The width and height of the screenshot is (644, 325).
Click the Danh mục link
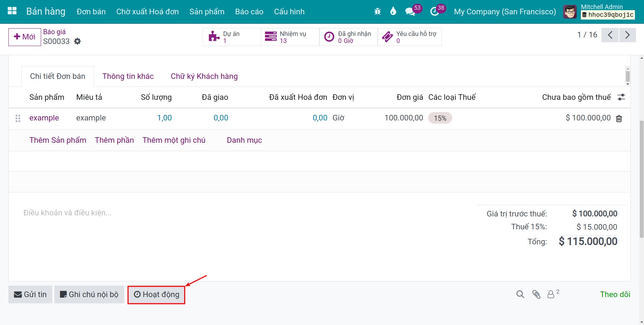[x=244, y=140]
